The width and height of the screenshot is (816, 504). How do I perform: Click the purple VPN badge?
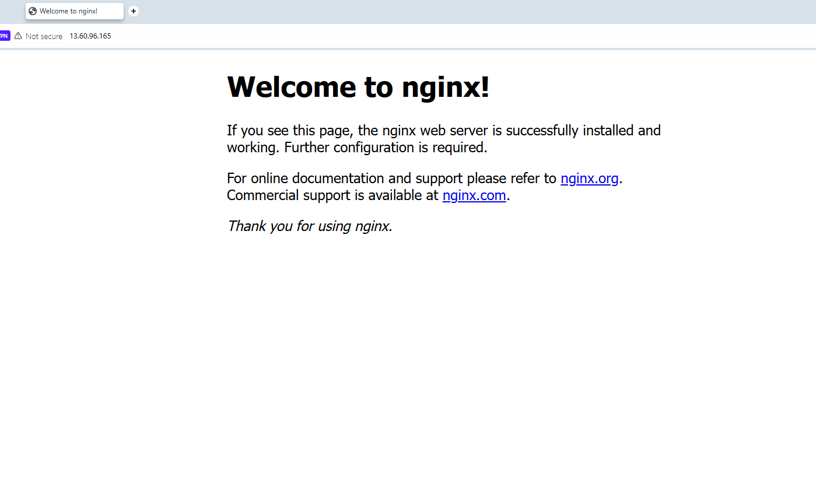click(4, 36)
